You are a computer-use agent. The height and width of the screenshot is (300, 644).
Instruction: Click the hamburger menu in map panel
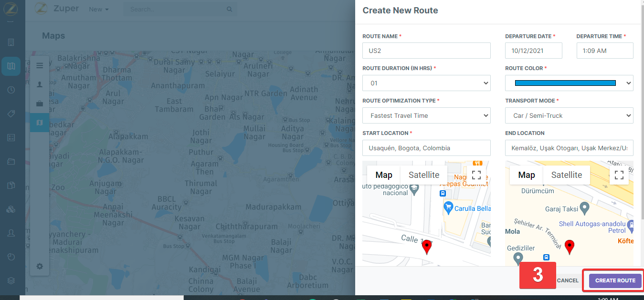(40, 65)
